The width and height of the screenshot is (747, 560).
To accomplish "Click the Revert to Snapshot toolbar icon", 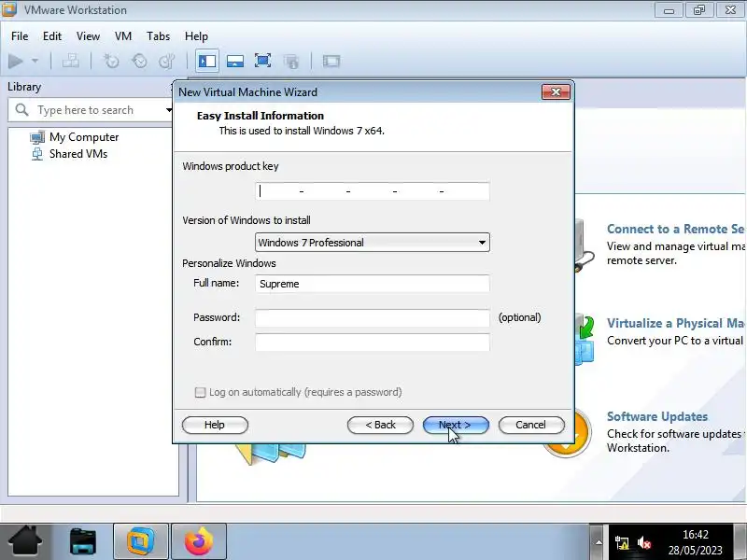I will [139, 61].
